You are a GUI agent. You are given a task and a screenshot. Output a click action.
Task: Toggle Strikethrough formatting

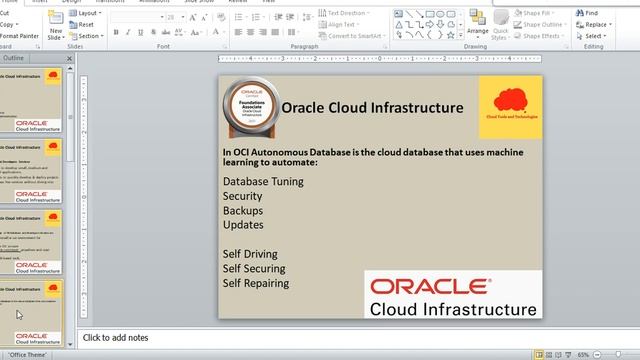(x=166, y=32)
